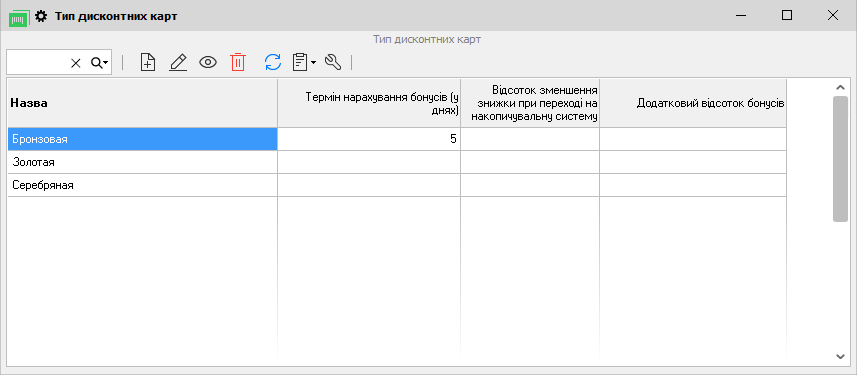
Task: Click the vertical scrollbar thumb
Action: pos(841,159)
